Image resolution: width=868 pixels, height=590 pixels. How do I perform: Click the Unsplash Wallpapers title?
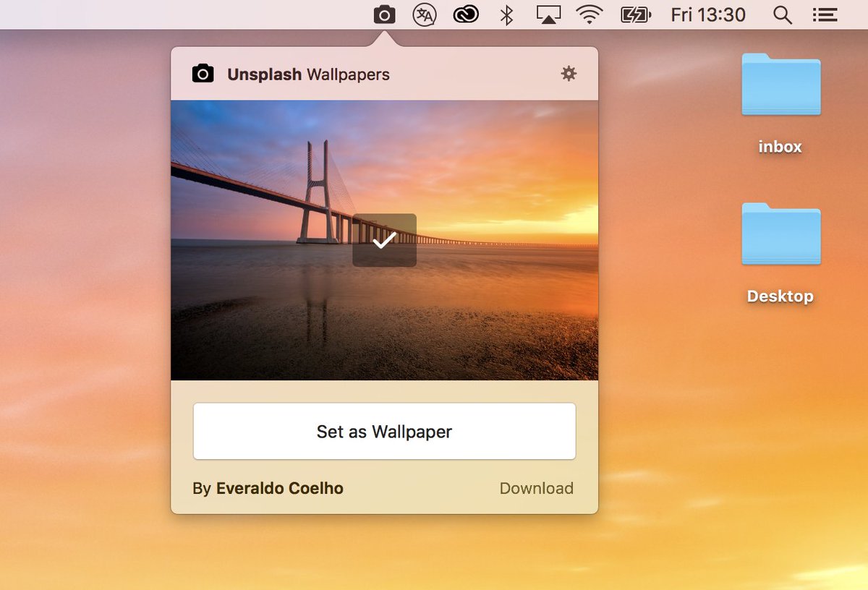point(308,74)
